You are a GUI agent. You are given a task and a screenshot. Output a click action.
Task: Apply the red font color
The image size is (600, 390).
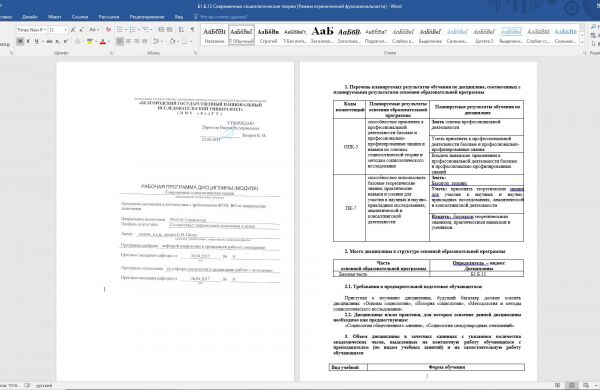point(103,41)
